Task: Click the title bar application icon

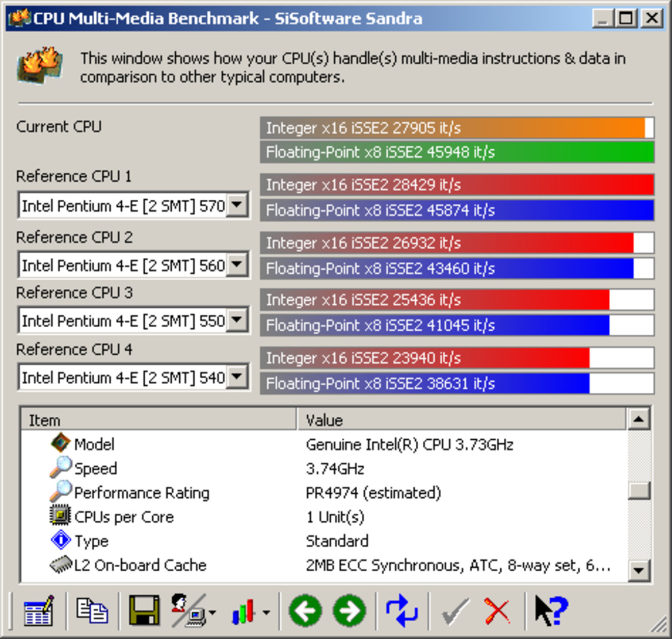Action: 20,18
